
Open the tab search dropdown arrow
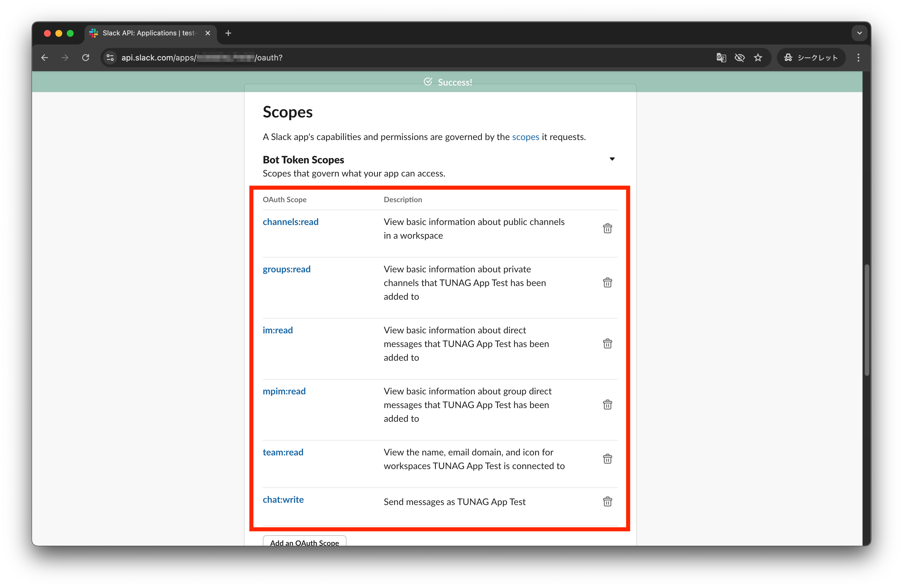859,33
